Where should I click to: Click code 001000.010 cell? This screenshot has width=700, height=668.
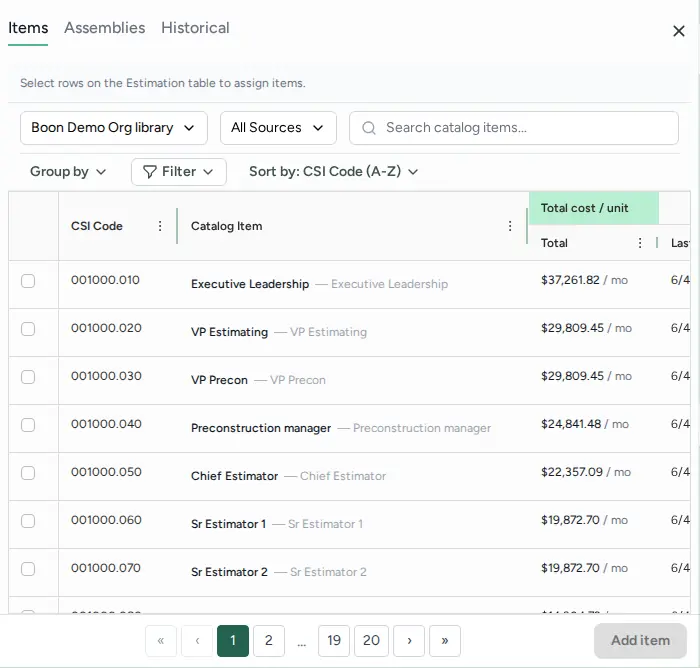(105, 280)
